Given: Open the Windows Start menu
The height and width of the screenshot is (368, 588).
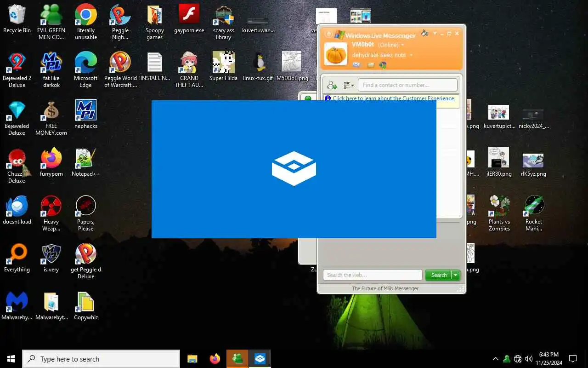Looking at the screenshot, I should (x=11, y=359).
